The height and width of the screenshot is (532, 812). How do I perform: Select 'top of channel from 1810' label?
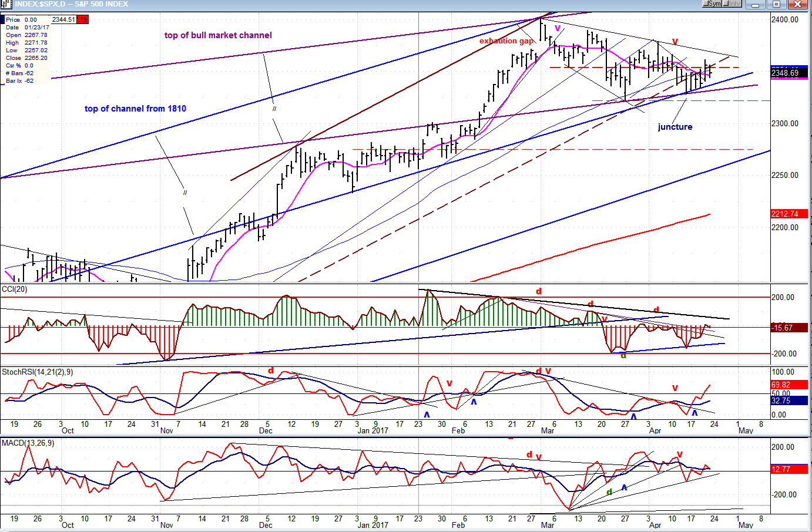point(135,109)
